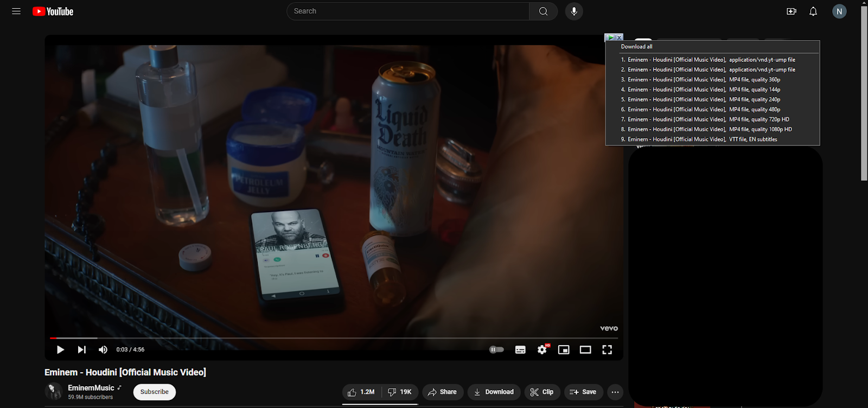Screen dimensions: 868x408
Task: Toggle theater mode
Action: (x=585, y=350)
